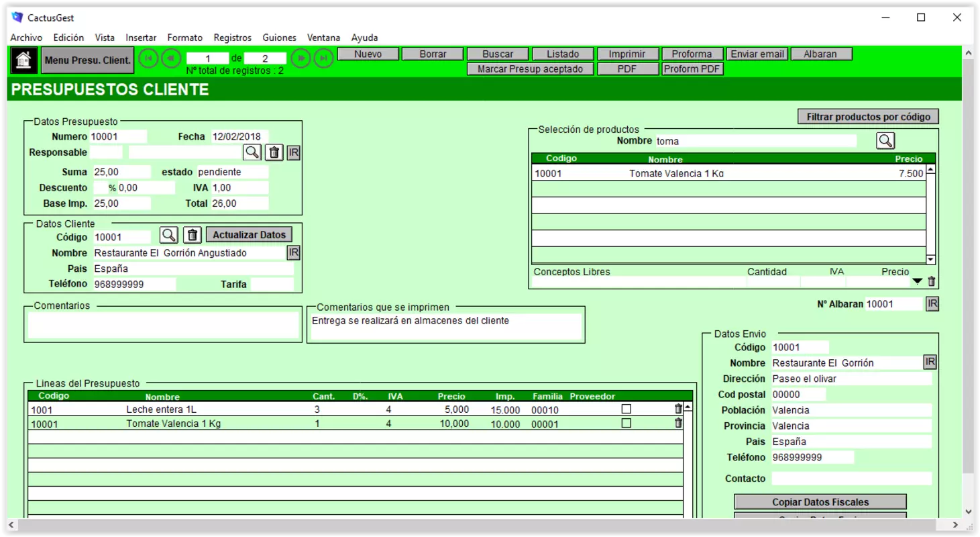Click IR button next to Nº Albaran
980x537 pixels.
[932, 303]
